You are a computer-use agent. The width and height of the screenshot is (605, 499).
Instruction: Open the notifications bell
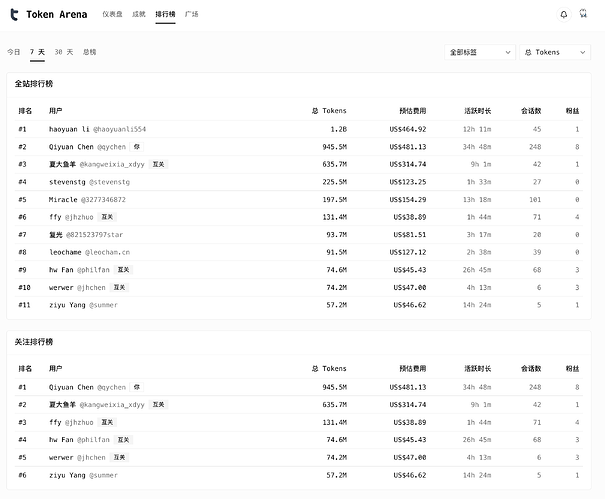pyautogui.click(x=564, y=15)
